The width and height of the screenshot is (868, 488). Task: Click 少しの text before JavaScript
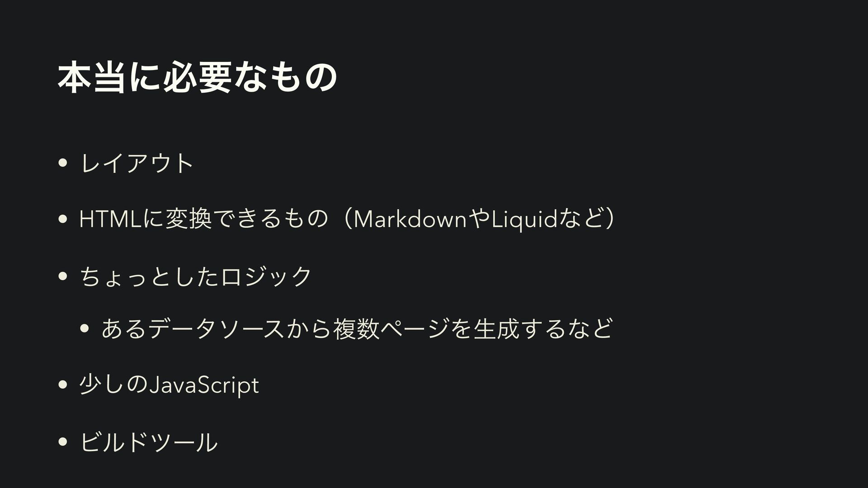pyautogui.click(x=113, y=385)
